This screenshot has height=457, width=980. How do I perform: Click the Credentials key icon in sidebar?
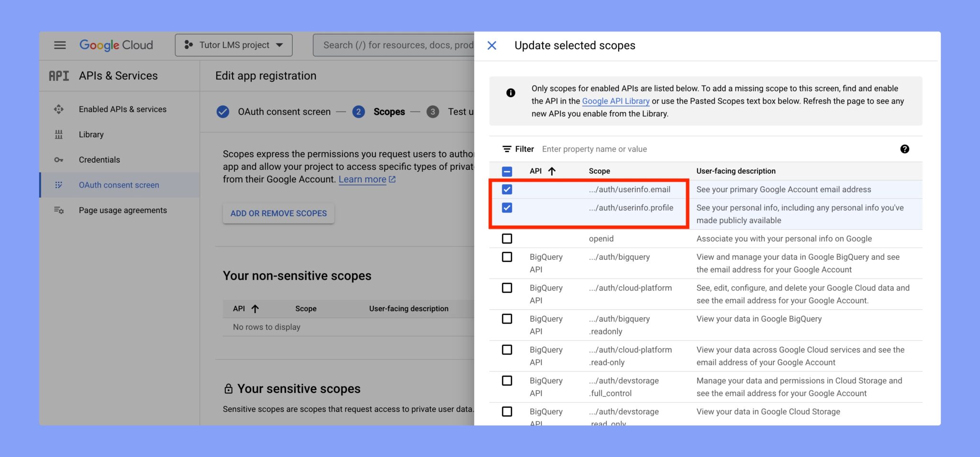pyautogui.click(x=58, y=159)
